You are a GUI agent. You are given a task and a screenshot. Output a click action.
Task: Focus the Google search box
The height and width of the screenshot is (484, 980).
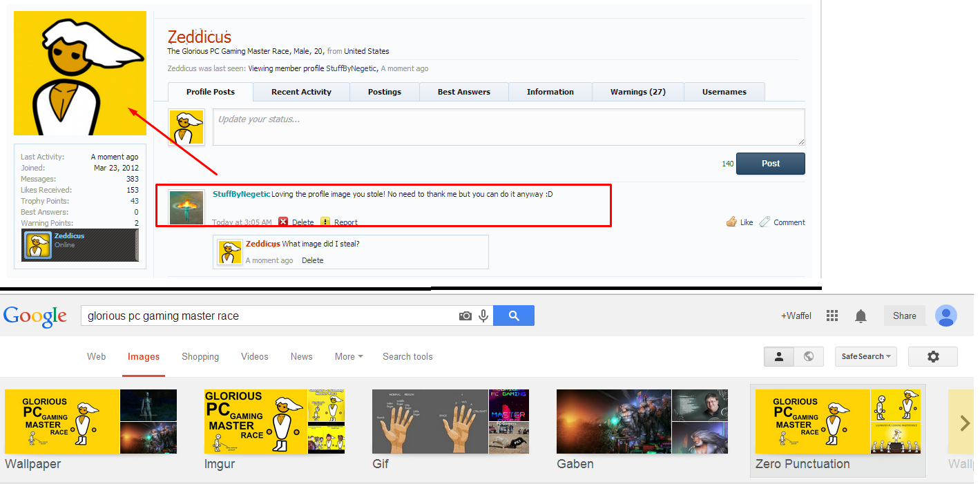[269, 316]
